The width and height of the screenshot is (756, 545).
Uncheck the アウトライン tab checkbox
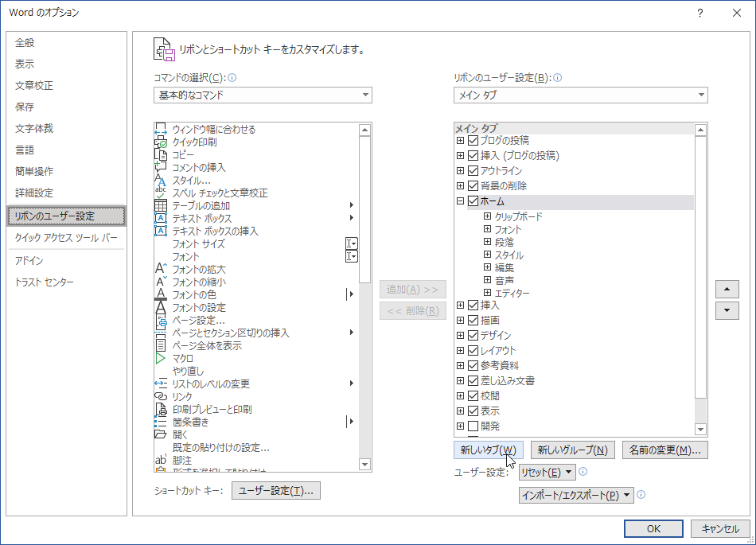pos(473,170)
